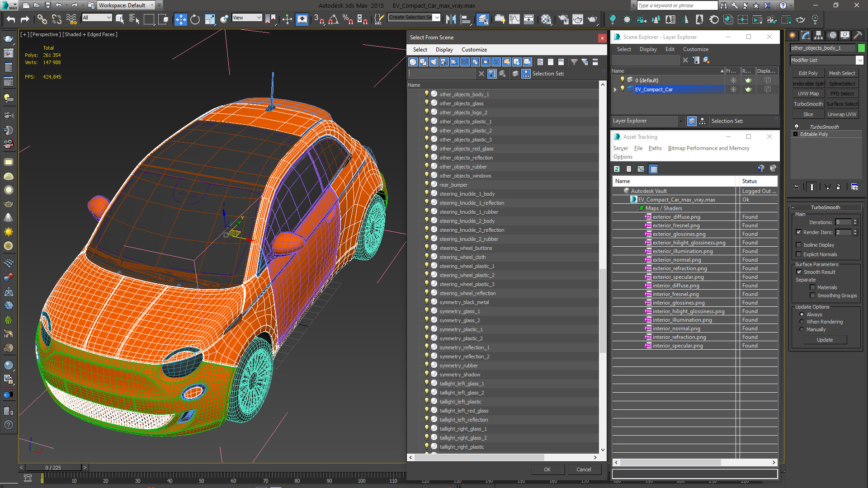
Task: Click the green object color swatch
Action: [861, 48]
